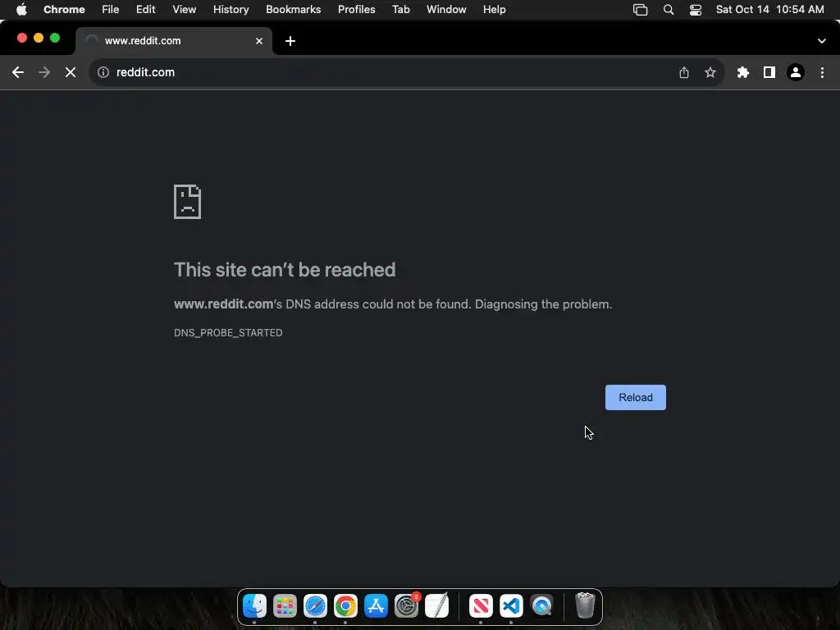Open Safari from the Dock
The width and height of the screenshot is (840, 630).
[315, 606]
